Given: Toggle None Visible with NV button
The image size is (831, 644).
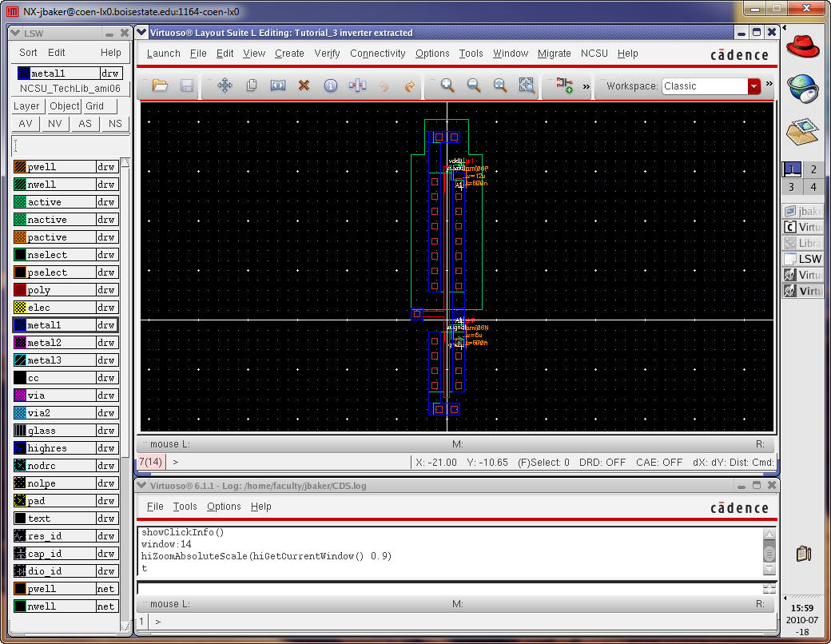Looking at the screenshot, I should [x=55, y=124].
